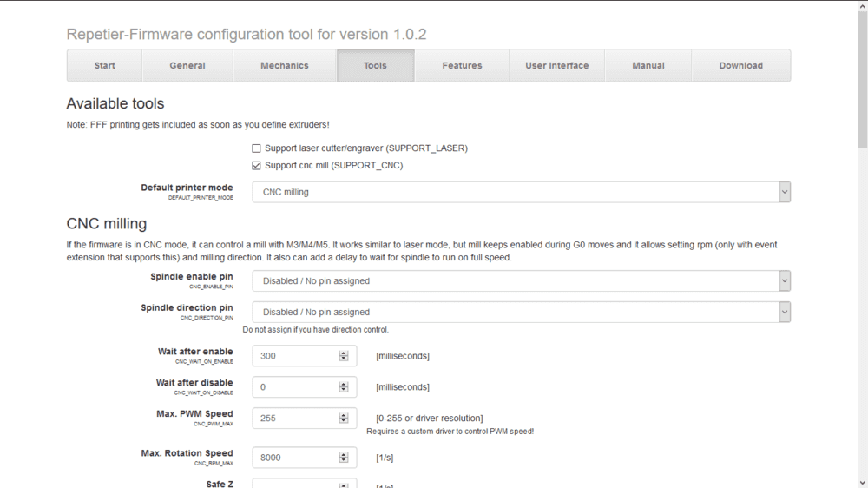Image resolution: width=868 pixels, height=488 pixels.
Task: Click the Max. Rotation Speed stepper arrows
Action: tap(344, 458)
